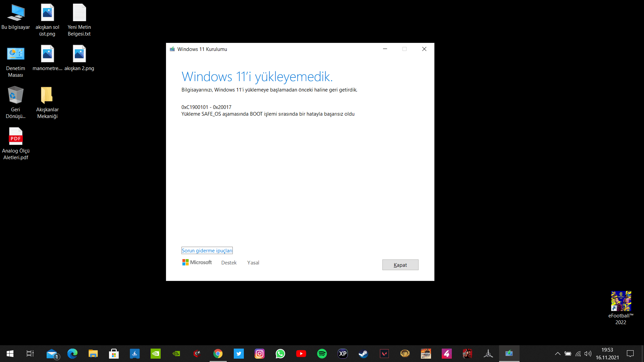The height and width of the screenshot is (362, 644).
Task: Open the Microsoft Store taskbar icon
Action: [114, 354]
